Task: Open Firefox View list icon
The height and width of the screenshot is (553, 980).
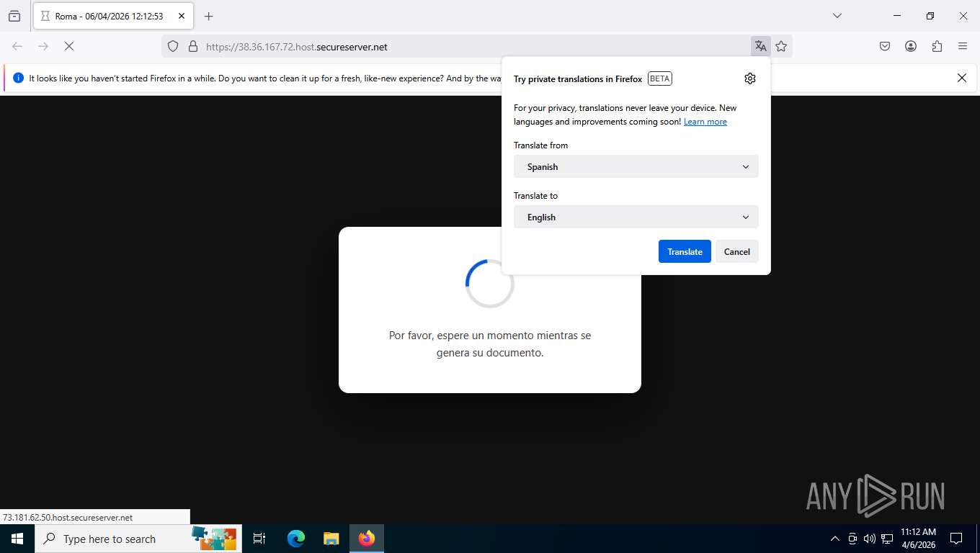Action: coord(14,16)
